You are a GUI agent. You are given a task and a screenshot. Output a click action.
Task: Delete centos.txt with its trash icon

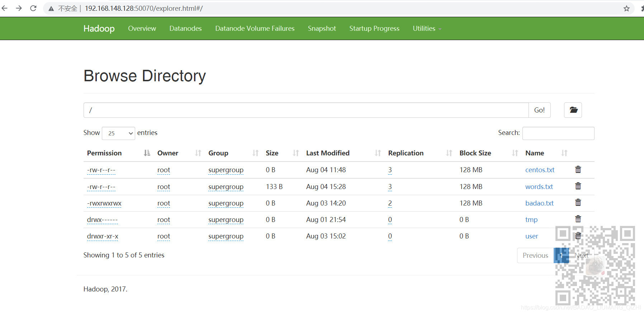click(578, 169)
